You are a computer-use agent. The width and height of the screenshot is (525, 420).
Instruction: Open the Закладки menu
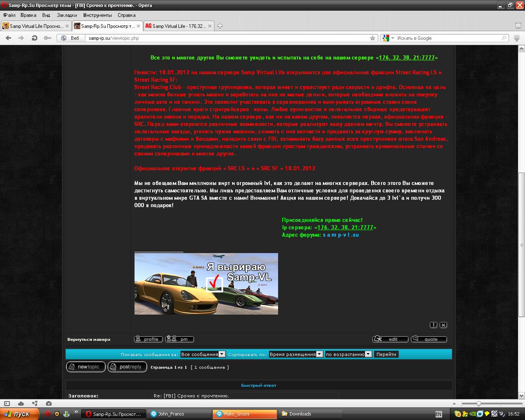[67, 15]
